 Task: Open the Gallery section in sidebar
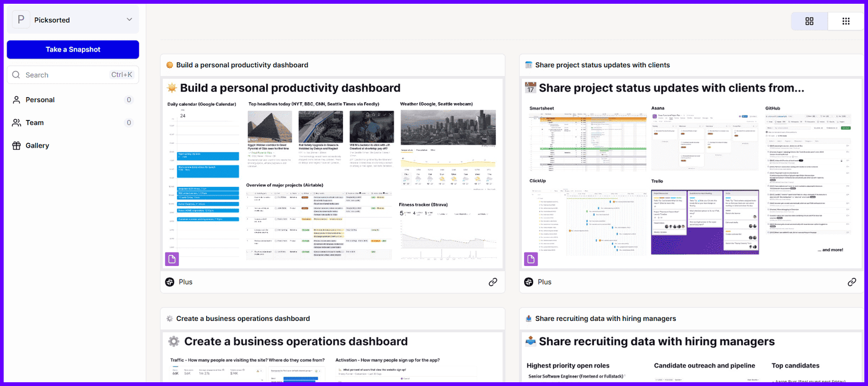pyautogui.click(x=37, y=145)
